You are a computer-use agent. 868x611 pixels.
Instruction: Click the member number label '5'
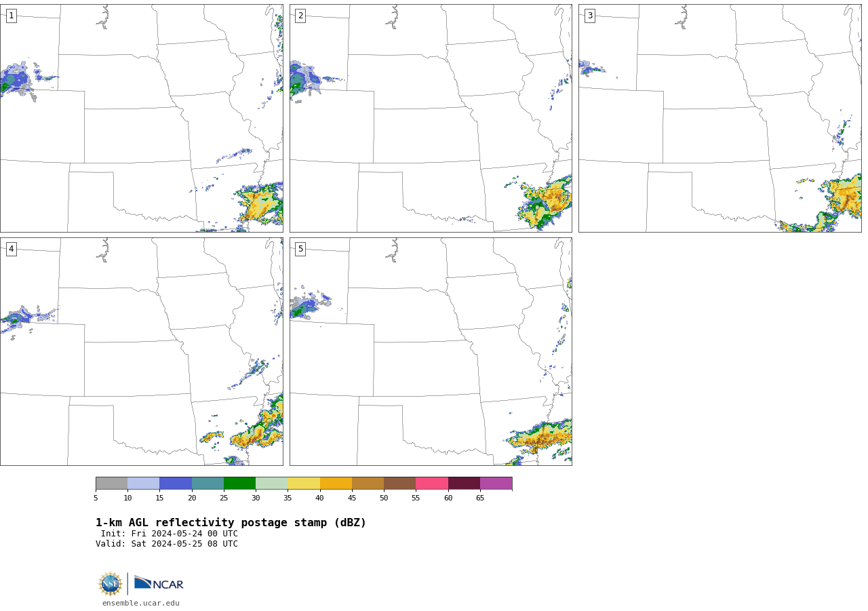(x=300, y=249)
